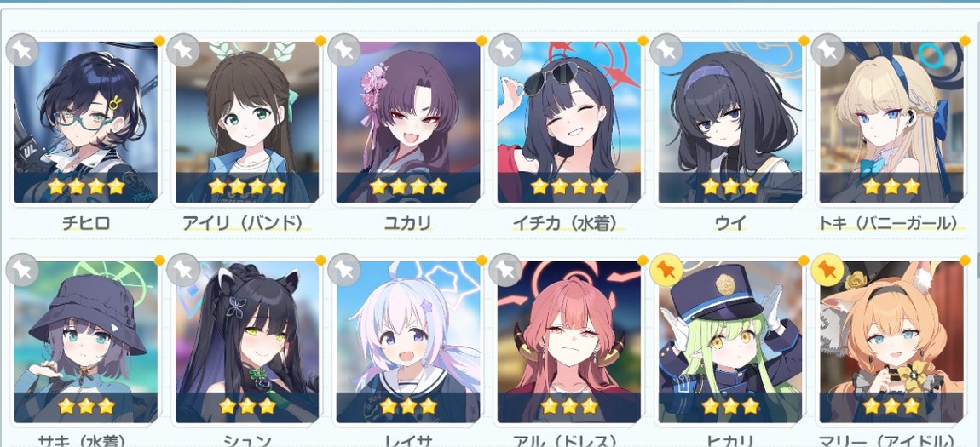Click the トキ(バニーガール) name label
980x447 pixels.
(891, 223)
